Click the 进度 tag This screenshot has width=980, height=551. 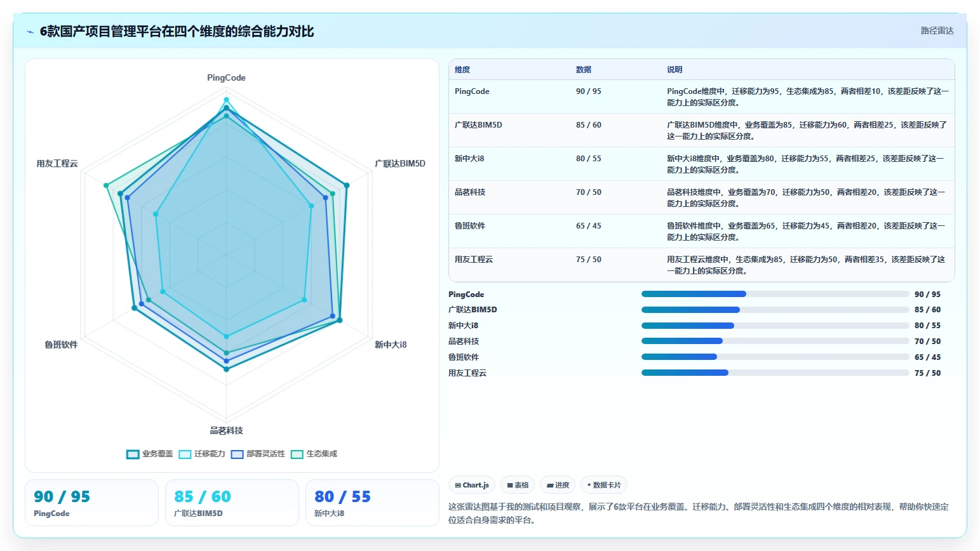[558, 485]
